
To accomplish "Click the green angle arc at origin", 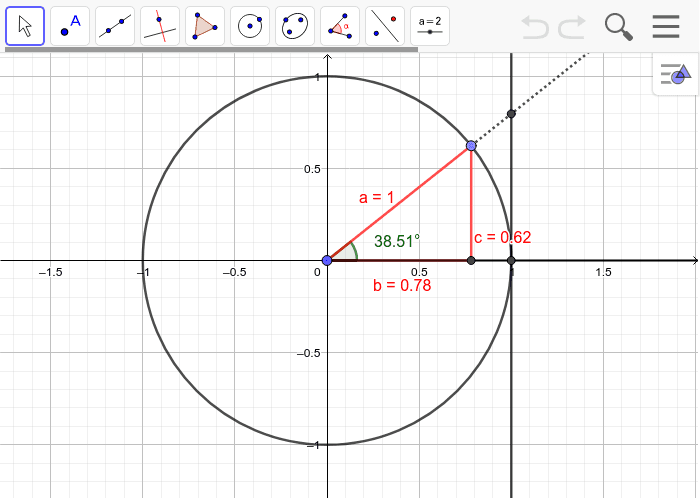I will 354,250.
